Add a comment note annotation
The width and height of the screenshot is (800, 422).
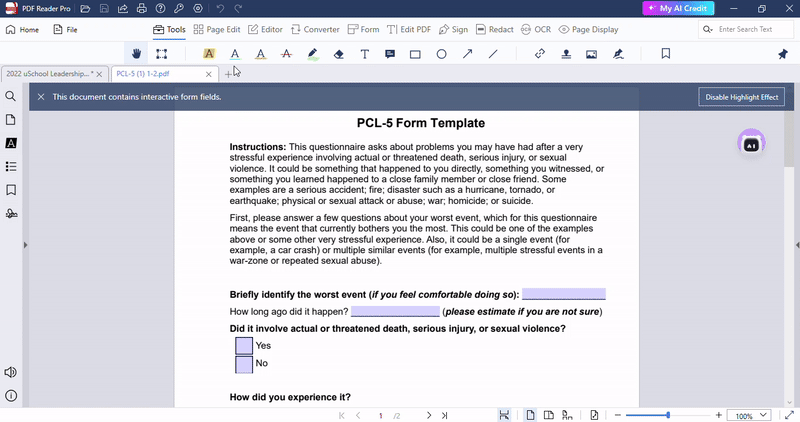(390, 54)
